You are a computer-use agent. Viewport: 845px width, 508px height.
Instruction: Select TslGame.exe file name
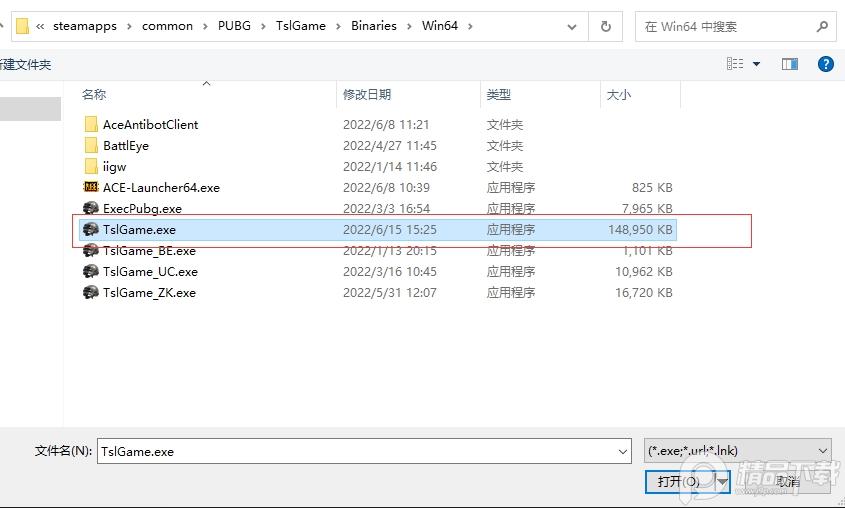pyautogui.click(x=139, y=229)
